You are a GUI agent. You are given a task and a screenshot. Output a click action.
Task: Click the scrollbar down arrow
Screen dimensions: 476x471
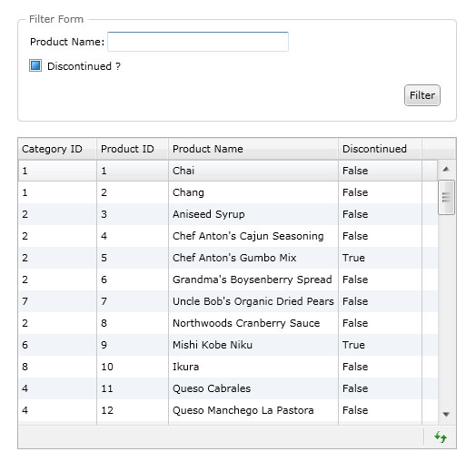coord(446,415)
